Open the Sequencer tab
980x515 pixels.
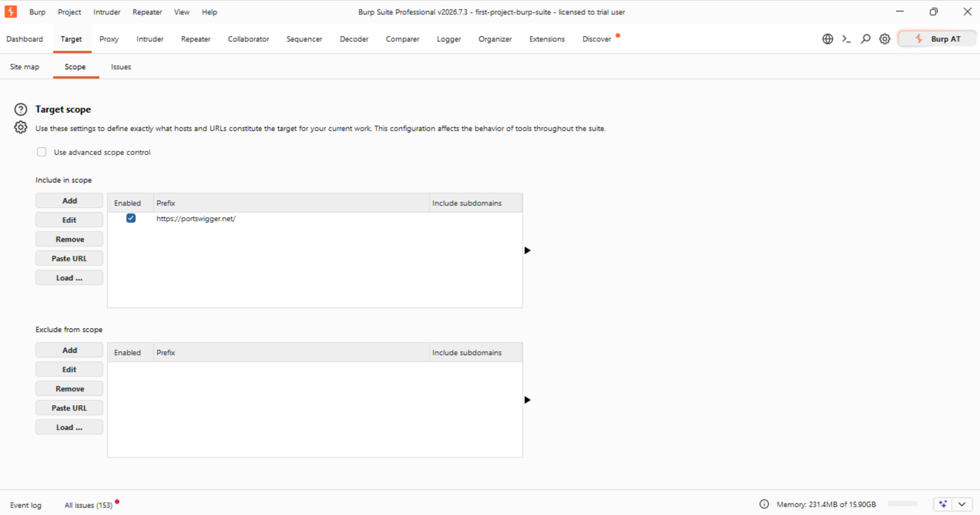tap(304, 39)
